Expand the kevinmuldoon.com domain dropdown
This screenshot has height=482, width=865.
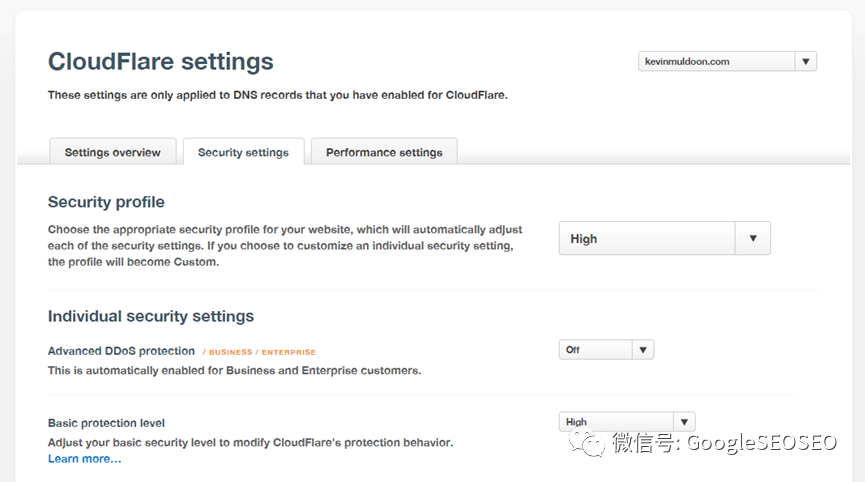[x=727, y=61]
